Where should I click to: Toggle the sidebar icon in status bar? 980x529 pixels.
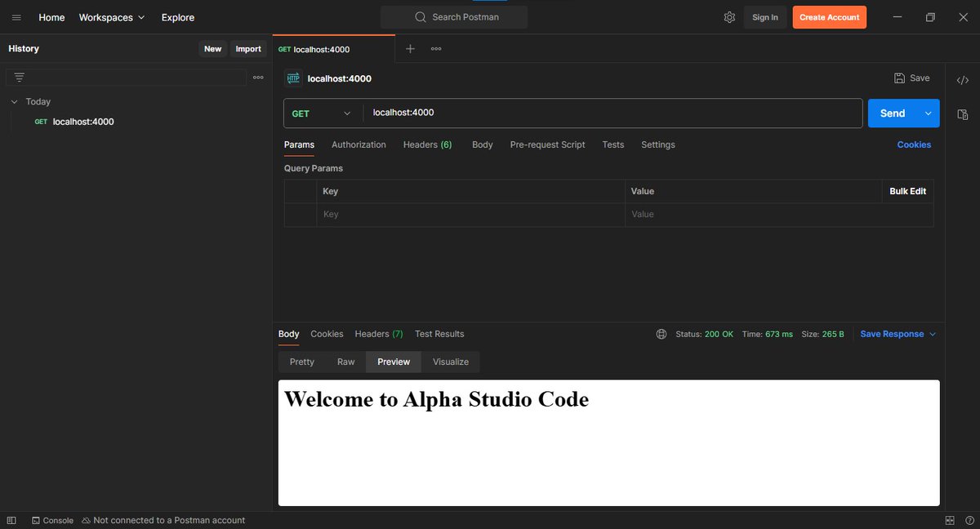11,520
